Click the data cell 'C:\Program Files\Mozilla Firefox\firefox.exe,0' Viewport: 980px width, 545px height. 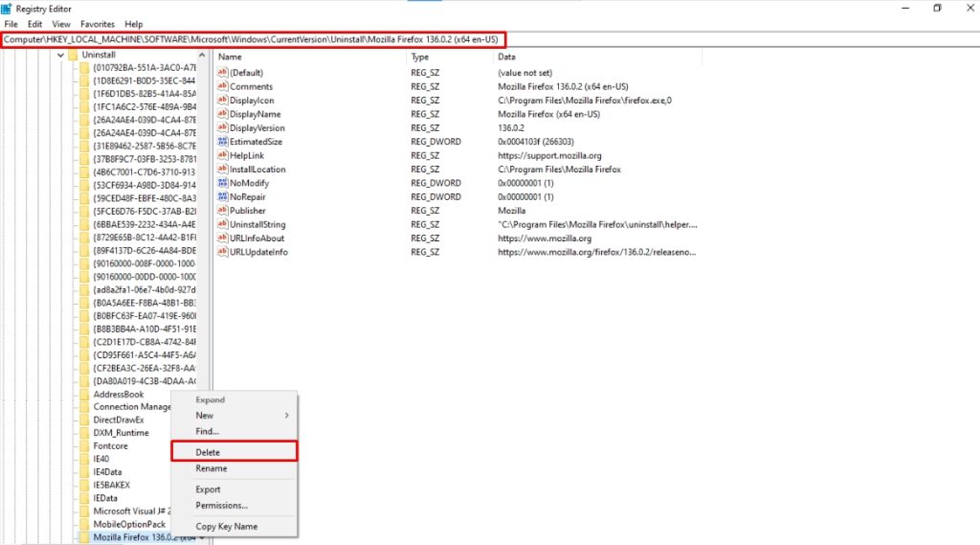tap(585, 101)
